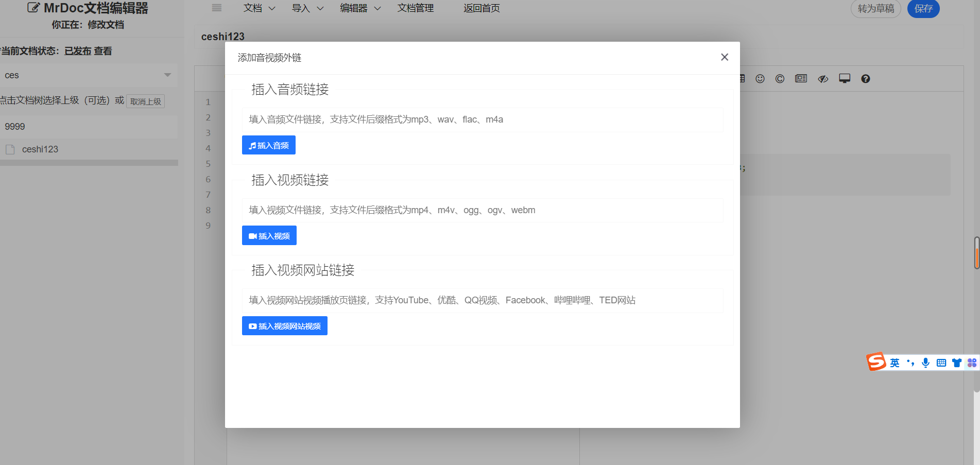The height and width of the screenshot is (465, 980).
Task: Click the audio file link input field
Action: [483, 119]
